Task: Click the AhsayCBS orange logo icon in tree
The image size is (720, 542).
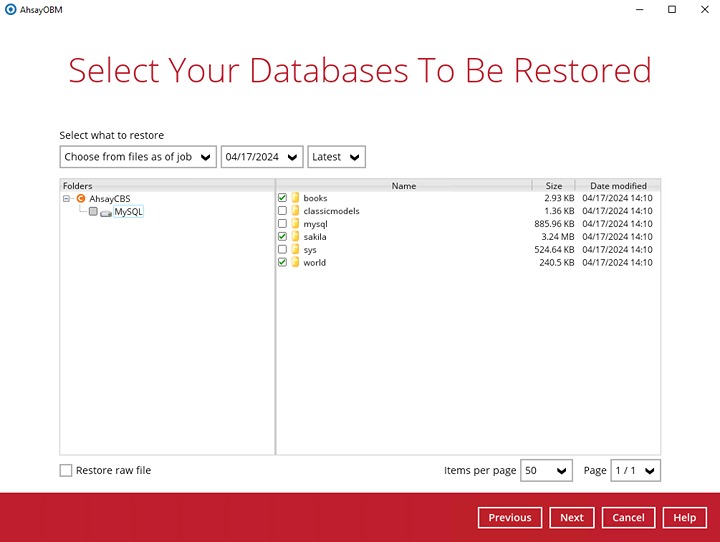Action: 81,199
